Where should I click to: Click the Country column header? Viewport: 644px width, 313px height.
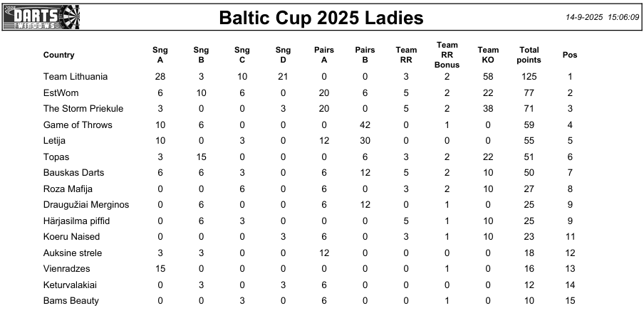(58, 55)
